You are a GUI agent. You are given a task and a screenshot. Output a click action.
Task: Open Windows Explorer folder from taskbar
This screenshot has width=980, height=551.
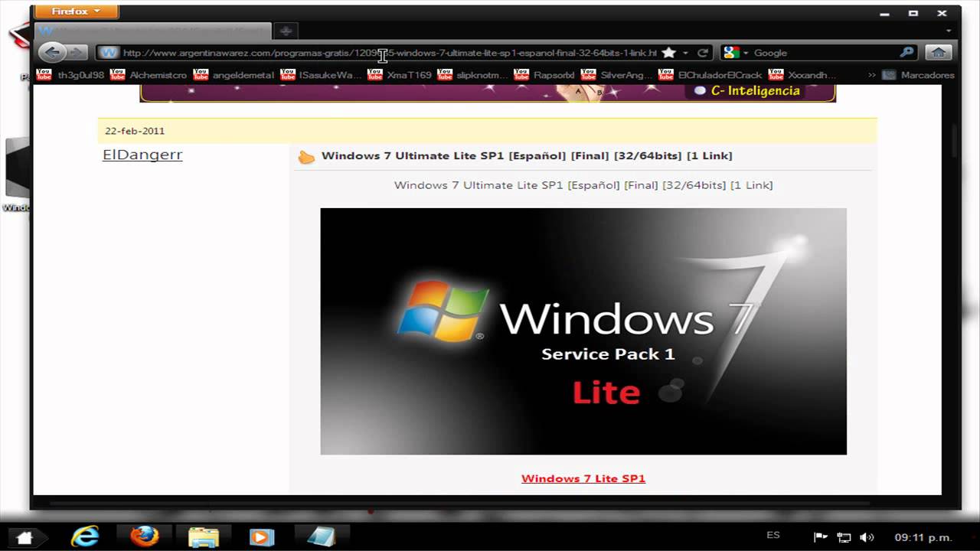point(204,536)
